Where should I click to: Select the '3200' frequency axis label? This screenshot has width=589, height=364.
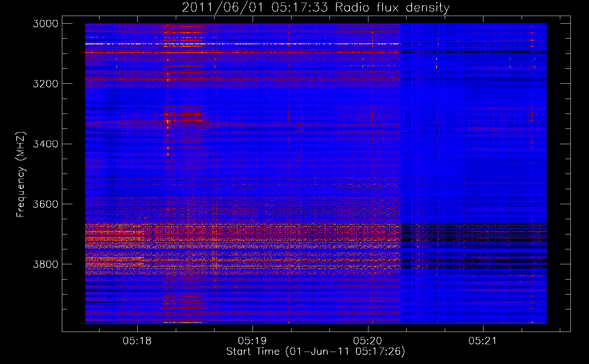click(x=46, y=84)
